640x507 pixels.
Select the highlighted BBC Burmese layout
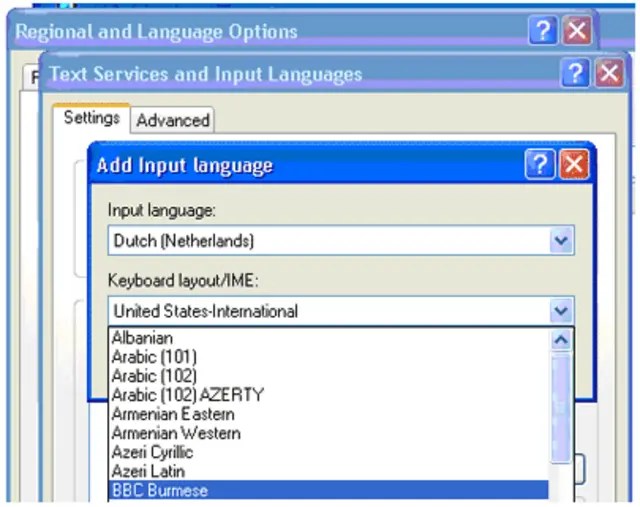coord(160,491)
